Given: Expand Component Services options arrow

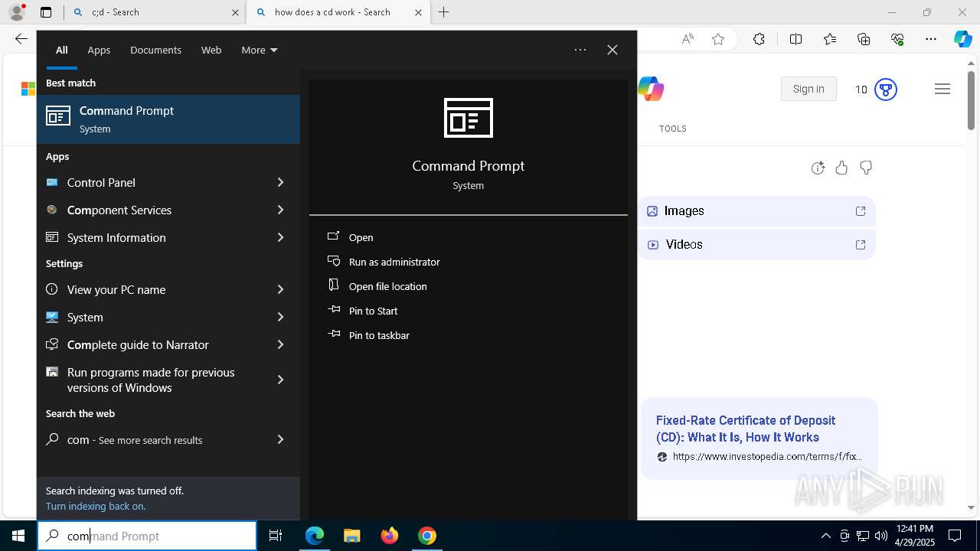Looking at the screenshot, I should point(280,210).
